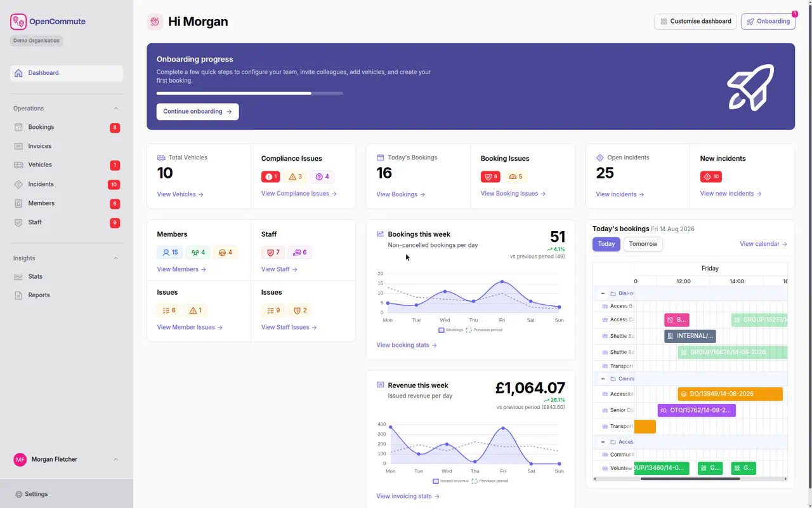Open View invoicing stats link
The height and width of the screenshot is (508, 812).
click(408, 497)
